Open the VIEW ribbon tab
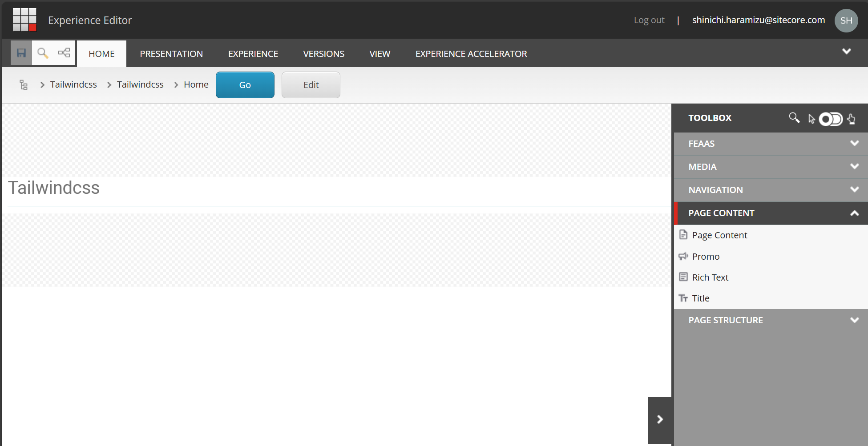Viewport: 868px width, 446px height. pyautogui.click(x=380, y=54)
